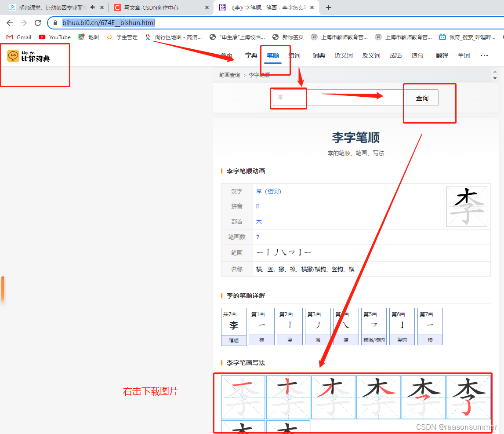Click the site lock icon in address bar
Image resolution: width=504 pixels, height=434 pixels.
click(x=55, y=23)
